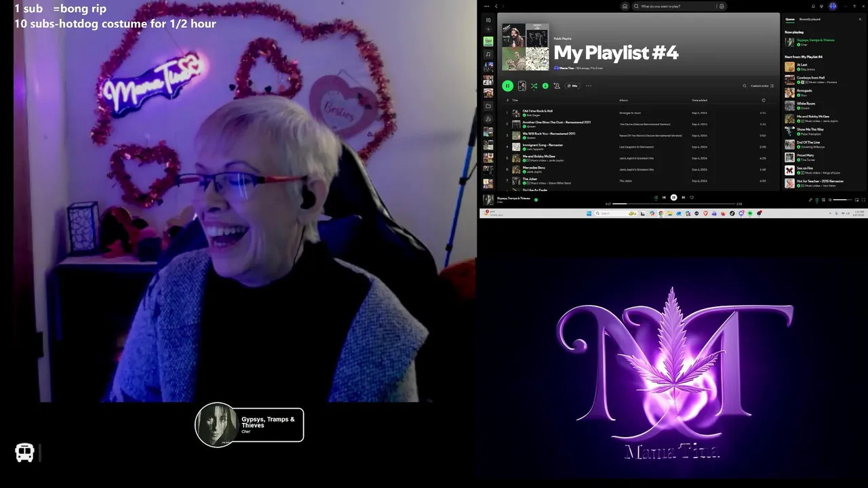
Task: Open Your Library in the Spotify sidebar
Action: [488, 20]
